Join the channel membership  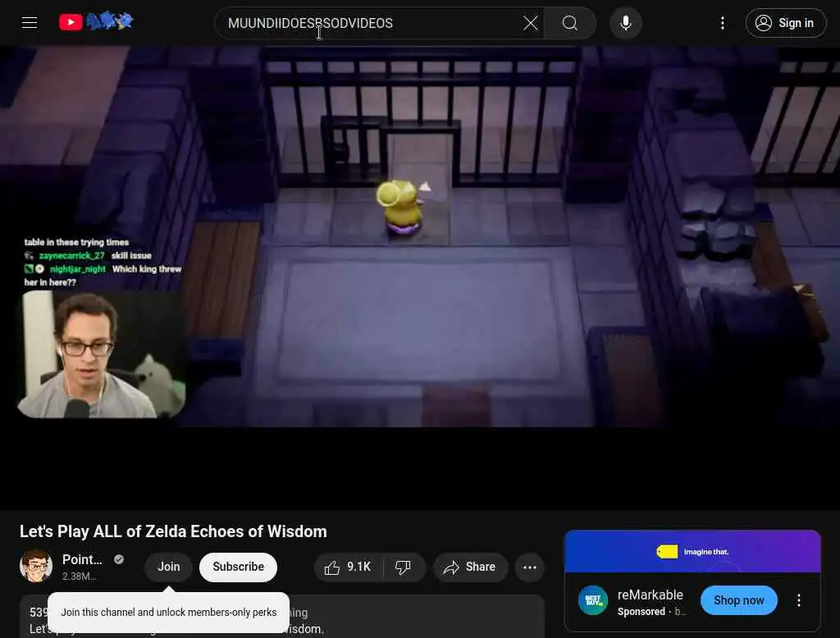169,567
